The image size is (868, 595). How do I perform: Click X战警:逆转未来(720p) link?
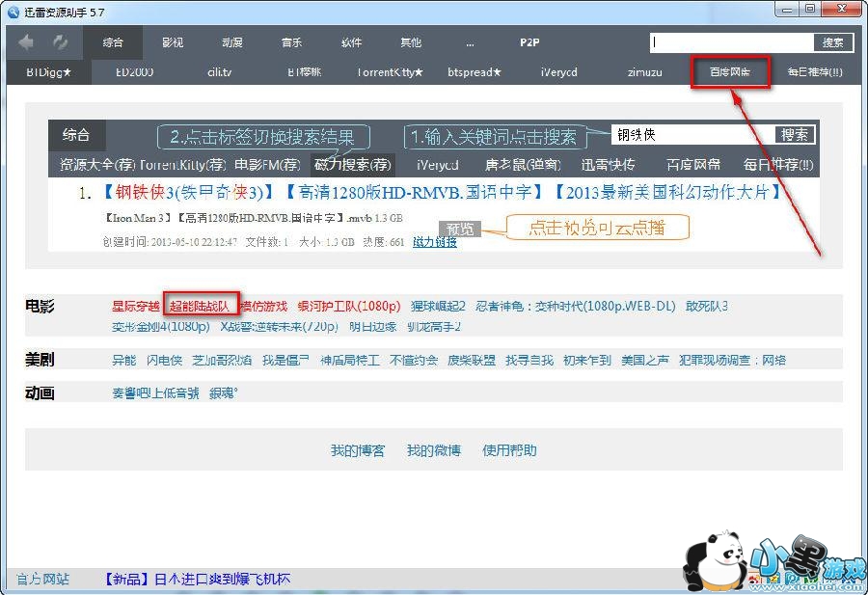click(x=280, y=327)
